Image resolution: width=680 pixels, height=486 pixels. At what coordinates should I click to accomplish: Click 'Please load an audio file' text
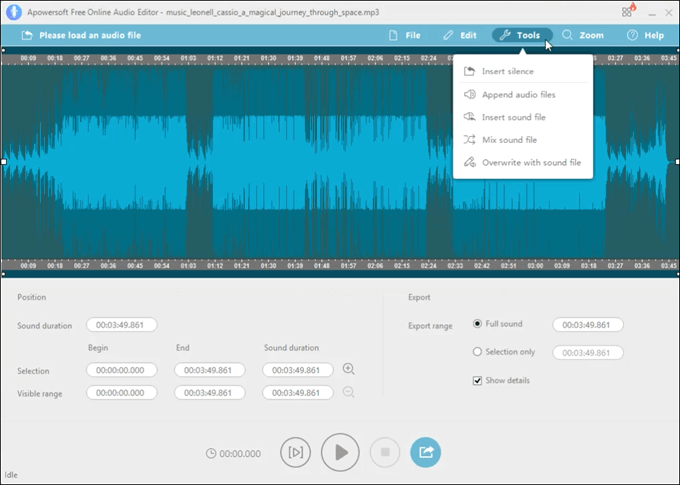coord(90,36)
